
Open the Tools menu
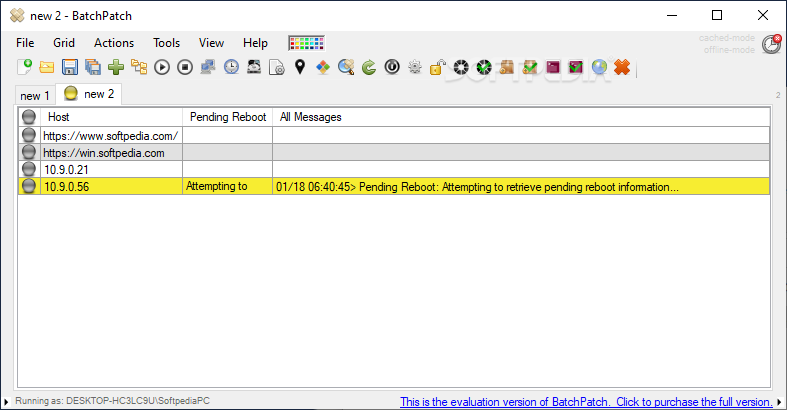click(x=167, y=43)
